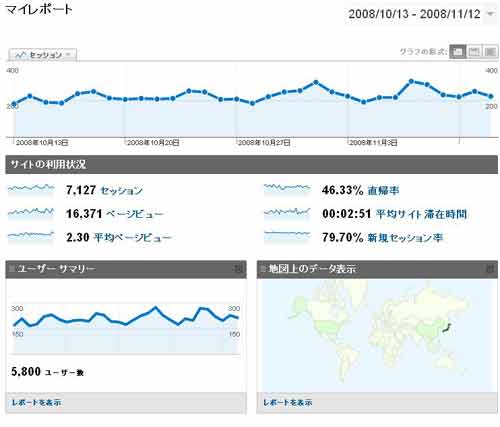500x427 pixels.
Task: Click the 00:02:51 time on site value
Action: tap(347, 214)
